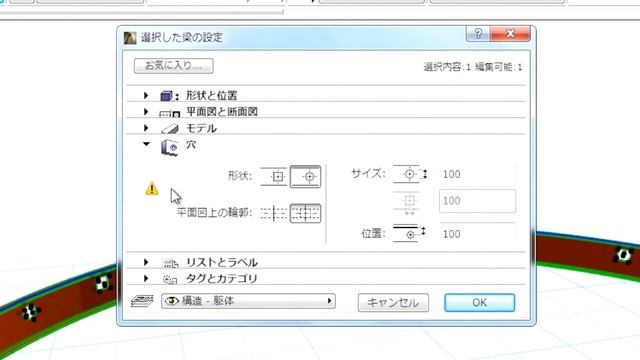The height and width of the screenshot is (360, 640).
Task: Expand the モデル panel
Action: pyautogui.click(x=146, y=128)
